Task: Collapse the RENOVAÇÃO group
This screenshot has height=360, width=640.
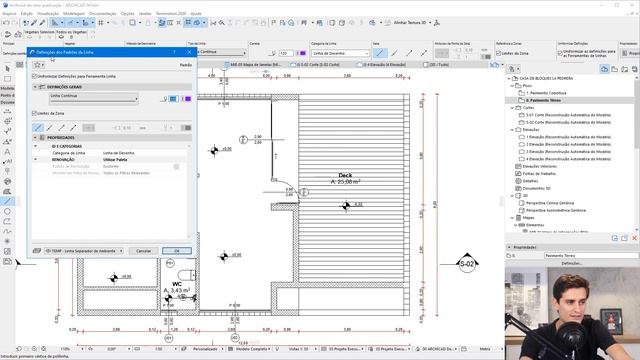Action: coord(36,160)
